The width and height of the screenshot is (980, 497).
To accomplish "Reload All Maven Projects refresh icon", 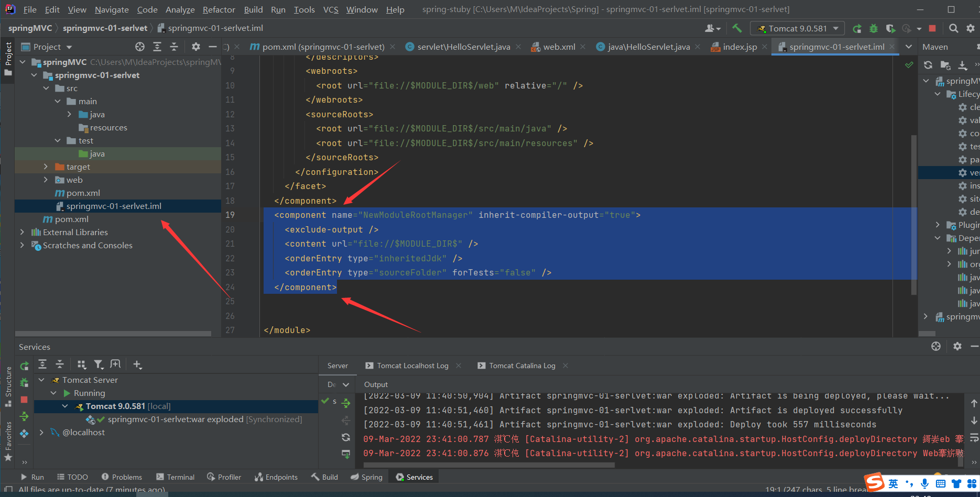I will (x=928, y=65).
